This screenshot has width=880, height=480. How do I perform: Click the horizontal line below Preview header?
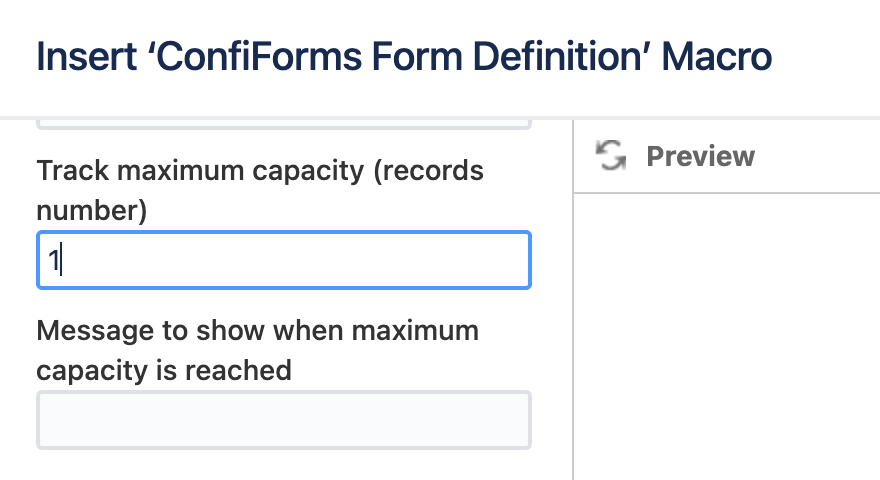click(x=727, y=193)
